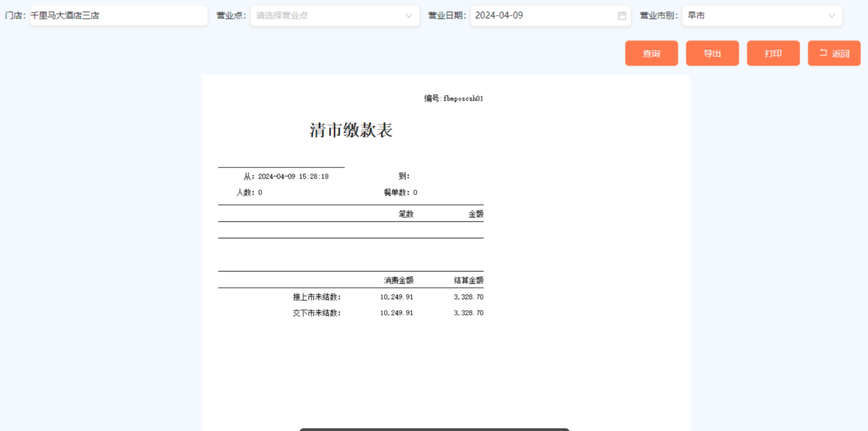Focus the 门店 input with 千里马大酒店三店
868x431 pixels.
(118, 16)
